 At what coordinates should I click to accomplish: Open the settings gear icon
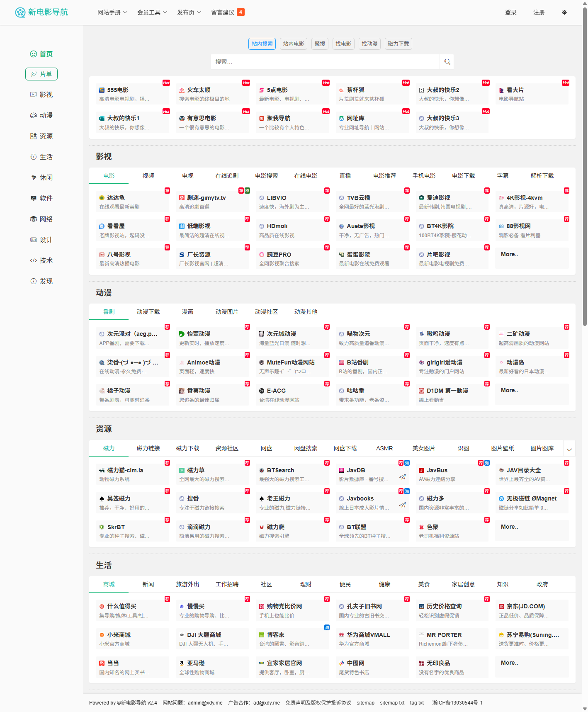click(x=564, y=12)
